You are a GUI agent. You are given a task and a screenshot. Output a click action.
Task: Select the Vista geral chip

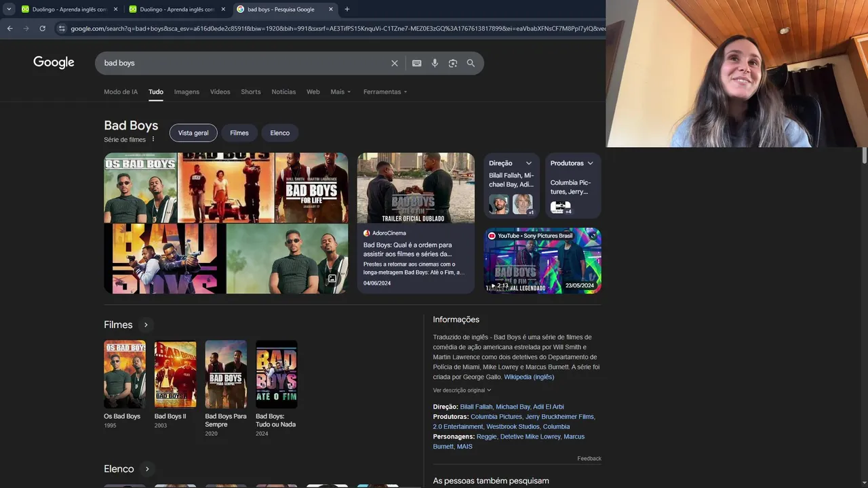coord(193,133)
